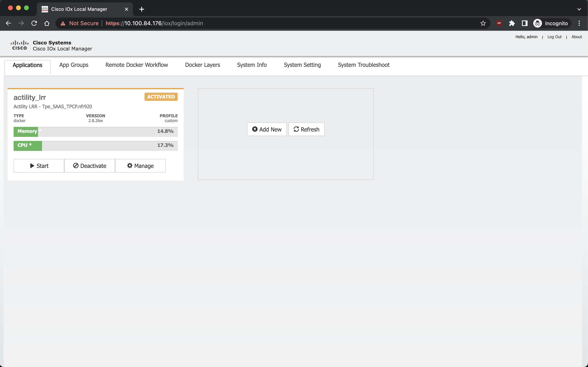Open the Extensions puzzle icon
588x367 pixels.
tap(512, 23)
